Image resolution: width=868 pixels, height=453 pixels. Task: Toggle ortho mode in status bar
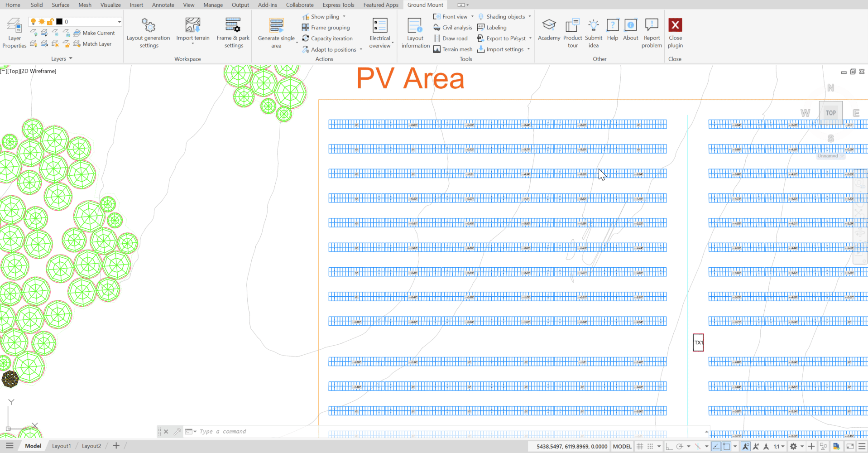pos(669,446)
